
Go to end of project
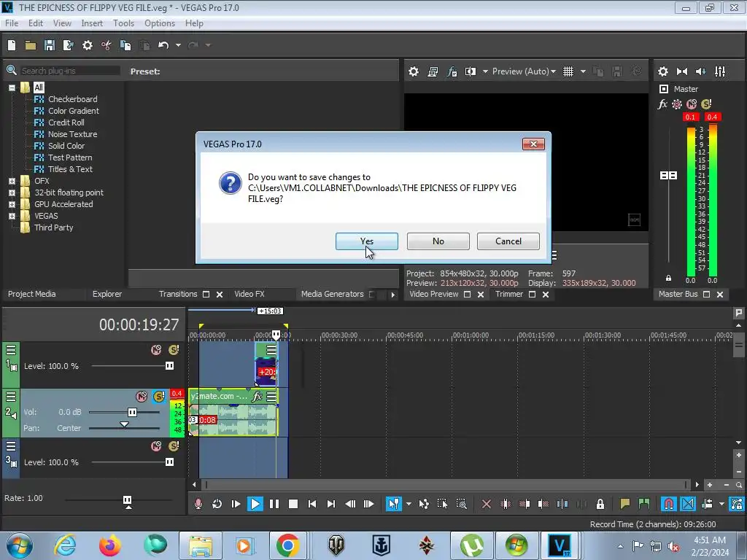[x=331, y=504]
